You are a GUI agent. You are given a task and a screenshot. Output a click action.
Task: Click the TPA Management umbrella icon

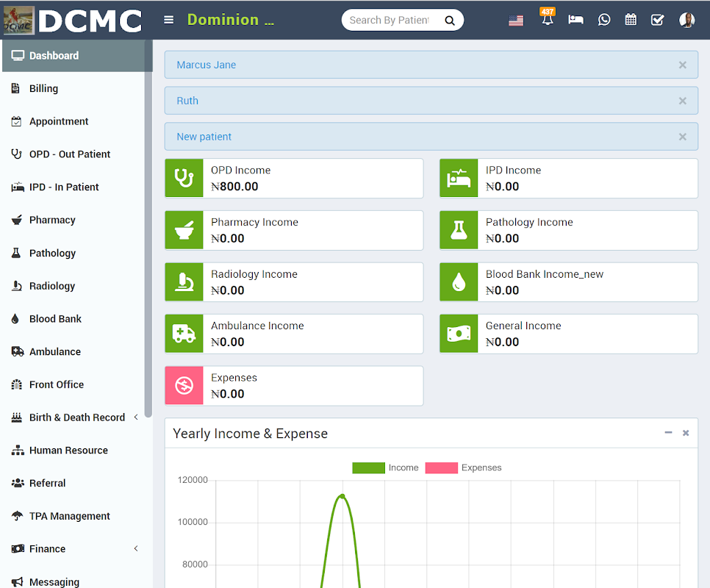[17, 515]
